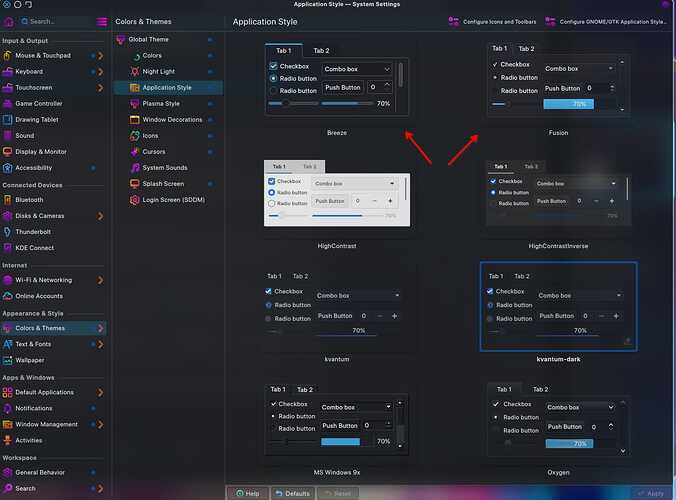Image resolution: width=676 pixels, height=500 pixels.
Task: Click the Bluetooth icon
Action: (7, 200)
